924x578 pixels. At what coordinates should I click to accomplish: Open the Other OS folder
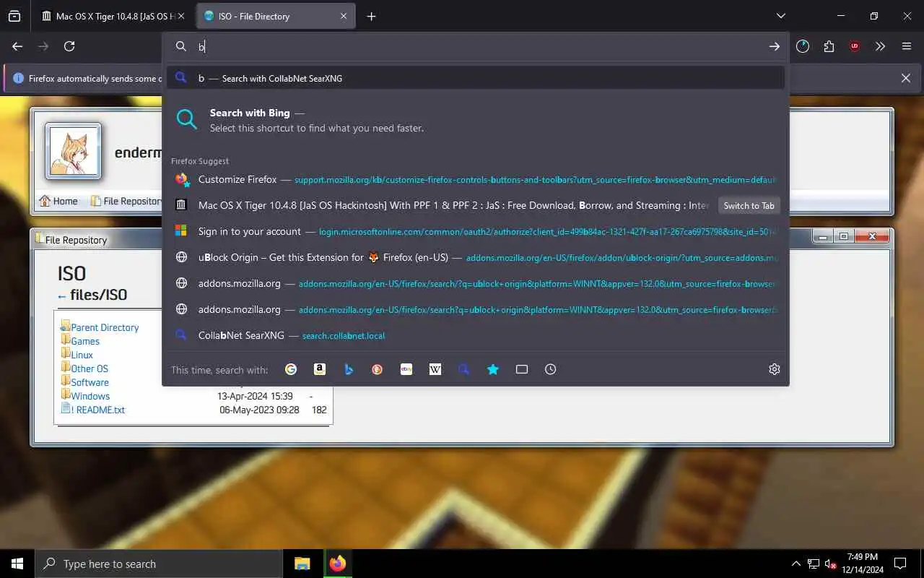coord(90,368)
